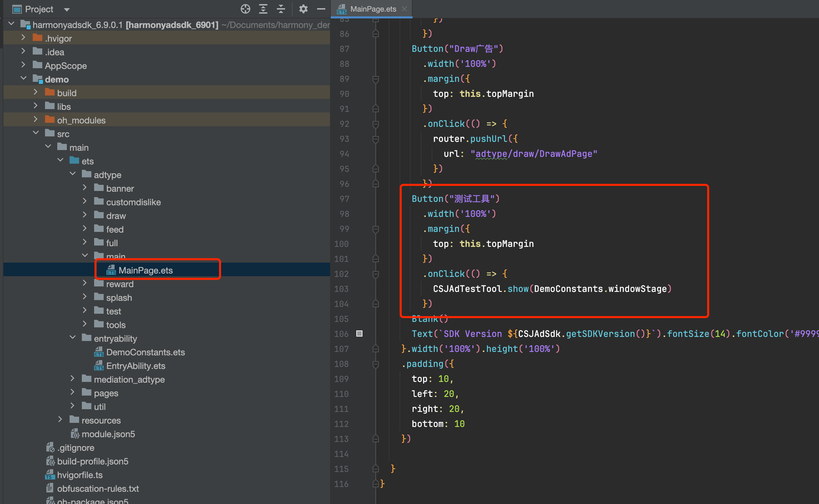
Task: Toggle fold marker beside line 102 onClick
Action: (x=375, y=274)
